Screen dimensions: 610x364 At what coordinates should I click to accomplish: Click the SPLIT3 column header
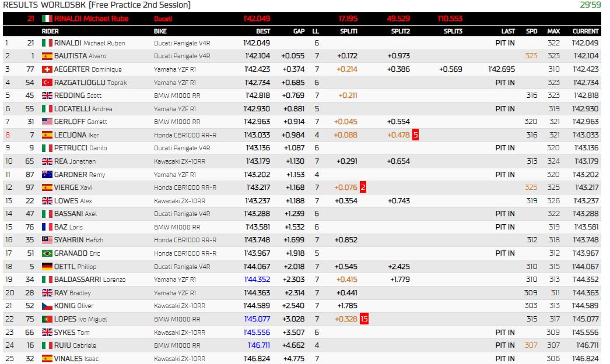coord(453,31)
